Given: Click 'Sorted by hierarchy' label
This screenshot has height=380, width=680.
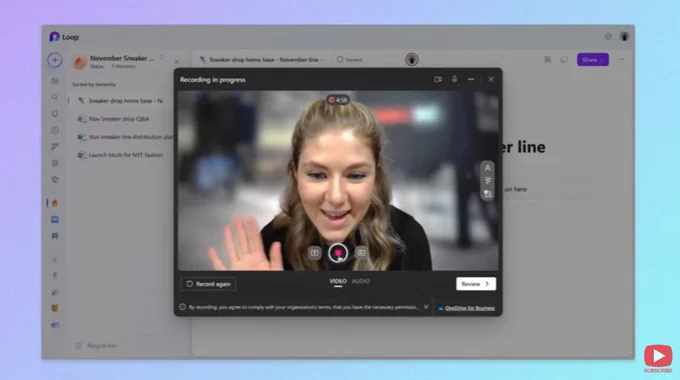Looking at the screenshot, I should (94, 85).
